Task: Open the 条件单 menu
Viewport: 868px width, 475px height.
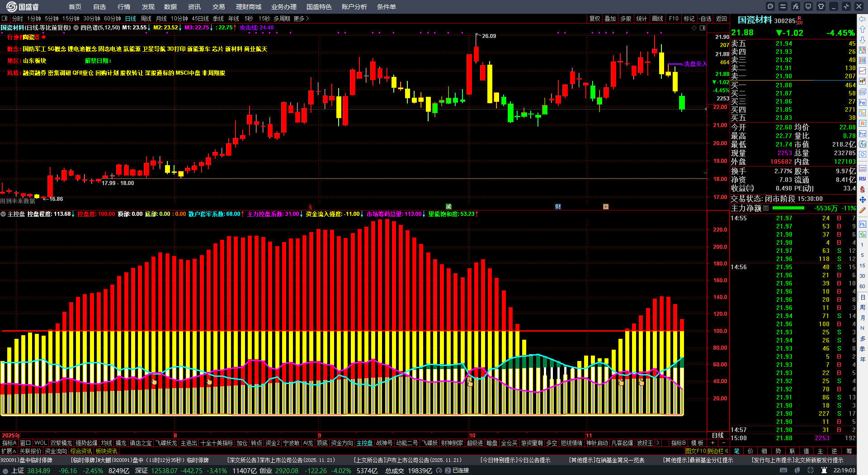Action: pos(387,7)
